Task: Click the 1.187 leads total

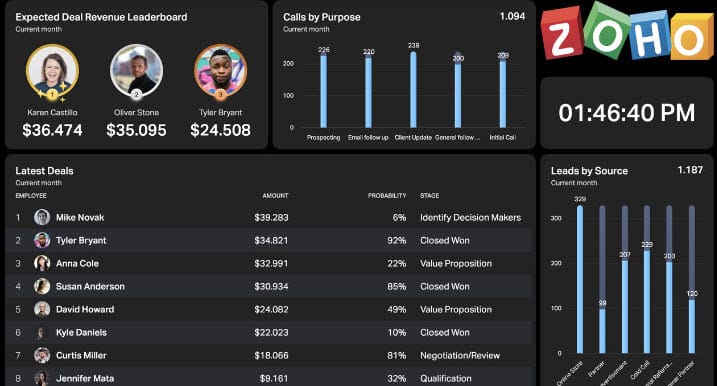Action: (690, 170)
